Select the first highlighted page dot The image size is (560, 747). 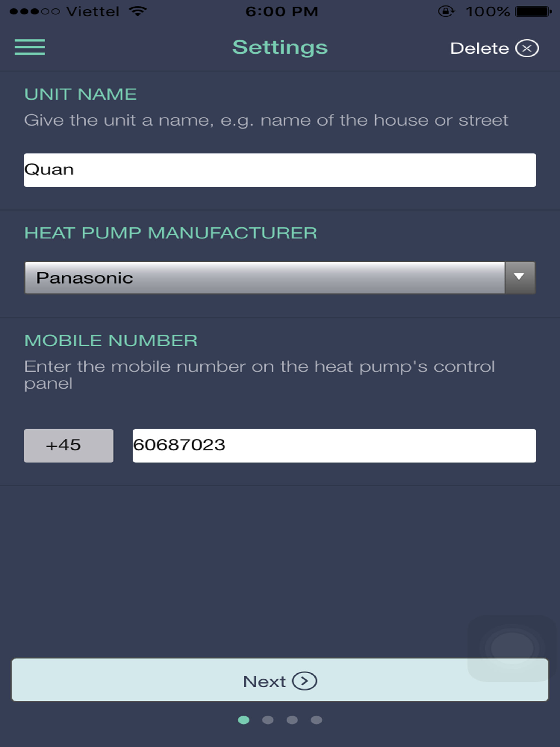point(244,720)
